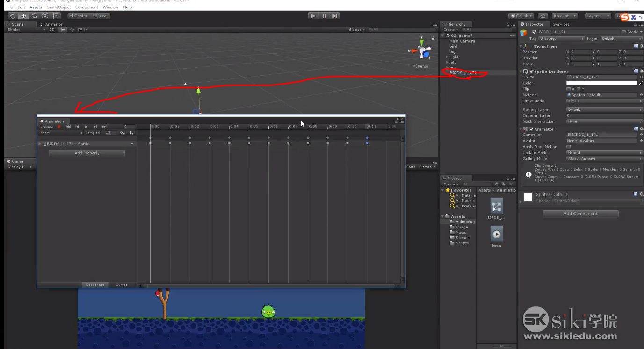
Task: Open the Layer Default dropdown
Action: (621, 39)
